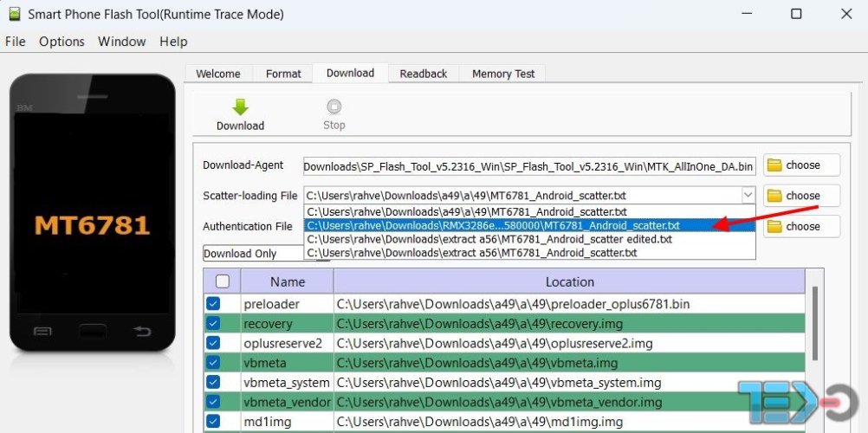This screenshot has height=433, width=868.
Task: Uncheck the preloader partition checkbox
Action: [212, 303]
